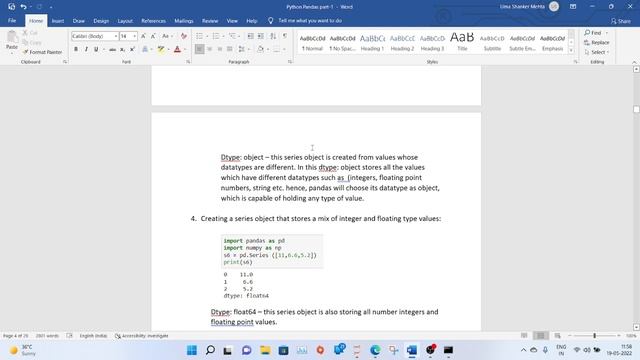Toggle Italic formatting
This screenshot has height=360, width=640.
tap(86, 49)
